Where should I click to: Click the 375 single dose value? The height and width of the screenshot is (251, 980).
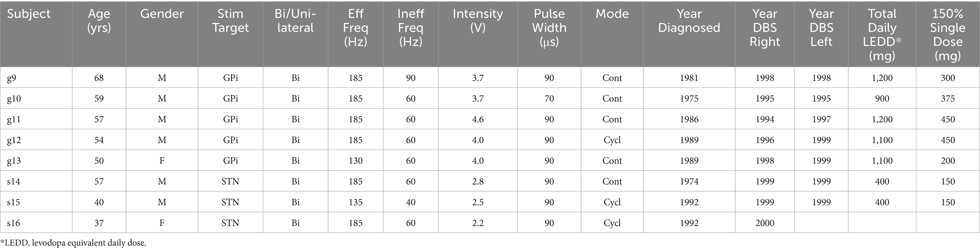947,99
